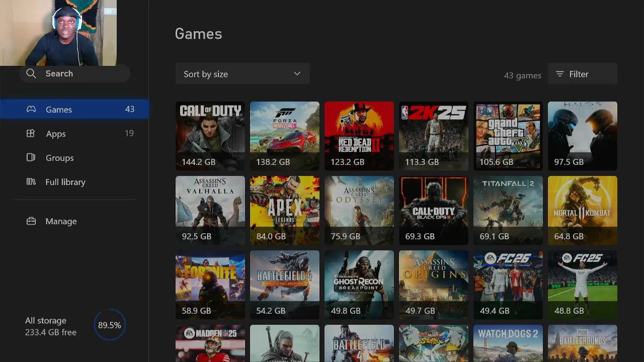Open Full library in the sidebar
The height and width of the screenshot is (362, 644).
click(x=74, y=182)
